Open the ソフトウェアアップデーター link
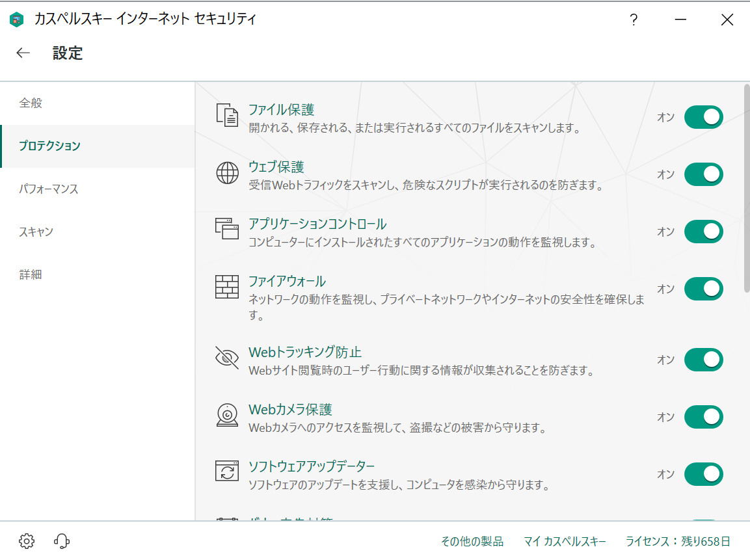Viewport: 750px width, 560px height. pos(312,466)
